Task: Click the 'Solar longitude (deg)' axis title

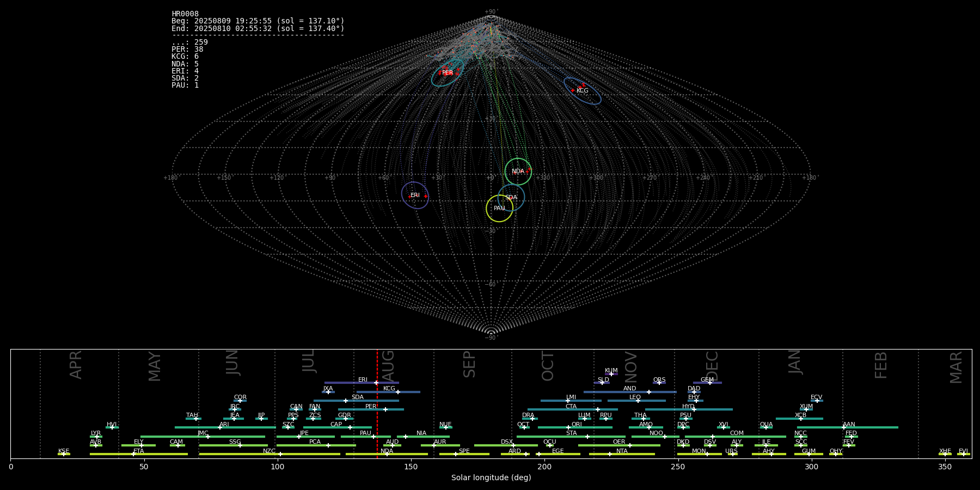Action: (x=491, y=477)
